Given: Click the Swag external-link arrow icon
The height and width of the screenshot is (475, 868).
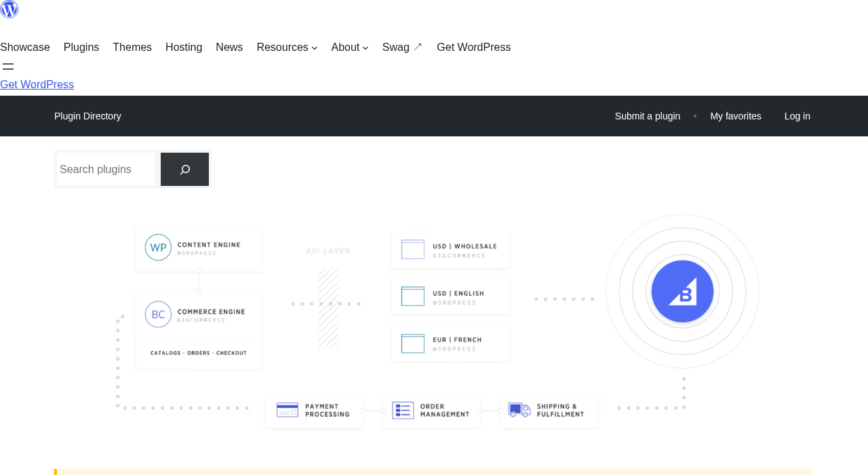Looking at the screenshot, I should pos(418,47).
